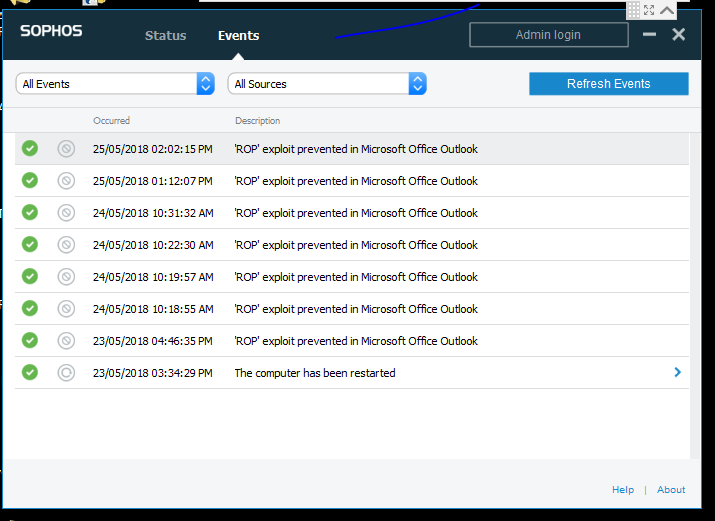Select 'The computer has been restarted' description

315,373
